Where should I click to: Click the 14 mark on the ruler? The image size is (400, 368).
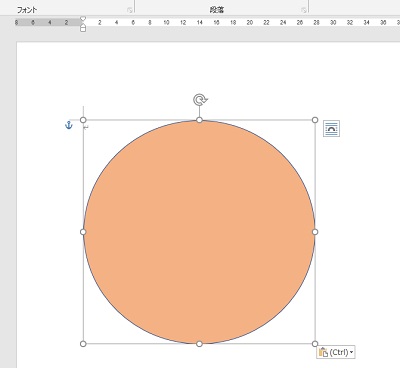[x=200, y=23]
